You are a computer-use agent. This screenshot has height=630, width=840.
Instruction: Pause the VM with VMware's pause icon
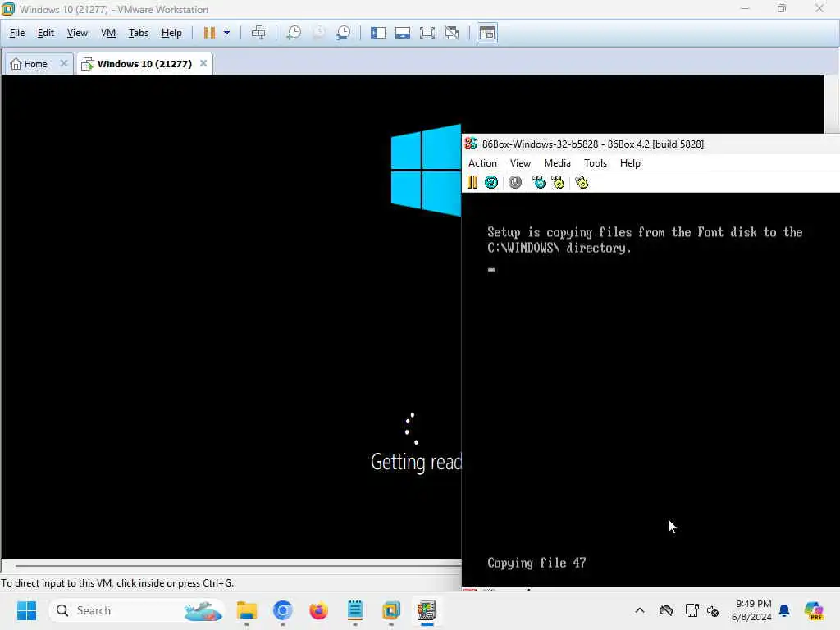click(x=209, y=33)
